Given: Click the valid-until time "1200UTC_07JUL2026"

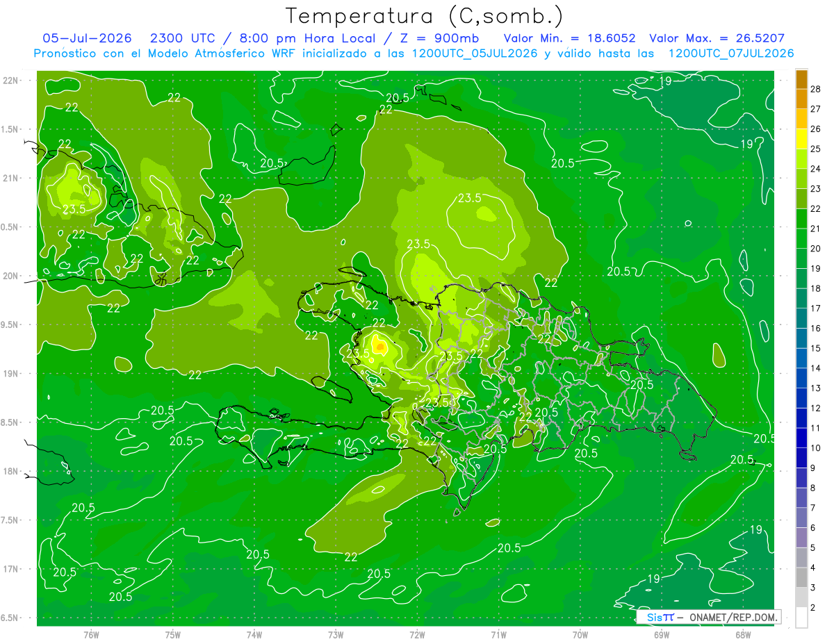Looking at the screenshot, I should pyautogui.click(x=731, y=53).
